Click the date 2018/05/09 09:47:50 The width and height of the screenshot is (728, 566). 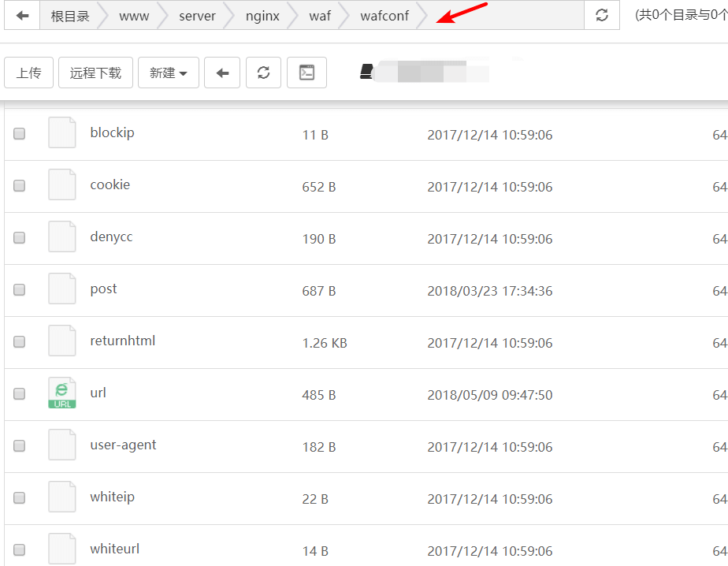tap(490, 395)
